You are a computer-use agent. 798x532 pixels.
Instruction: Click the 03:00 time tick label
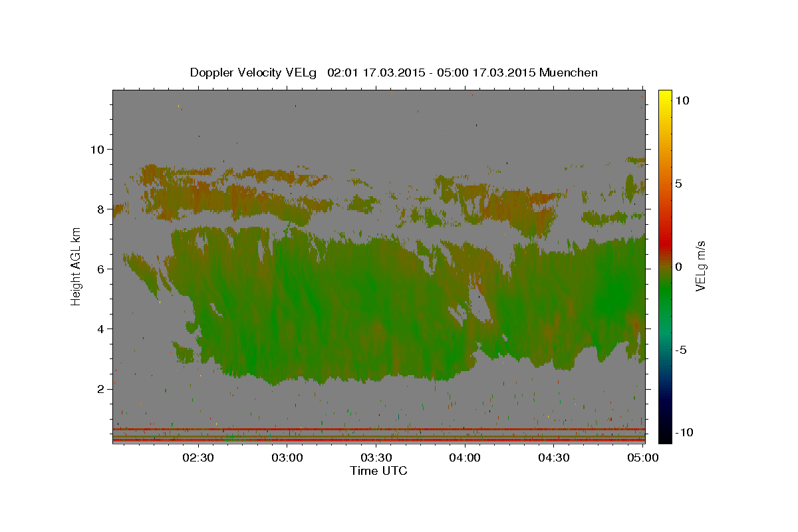tap(287, 458)
